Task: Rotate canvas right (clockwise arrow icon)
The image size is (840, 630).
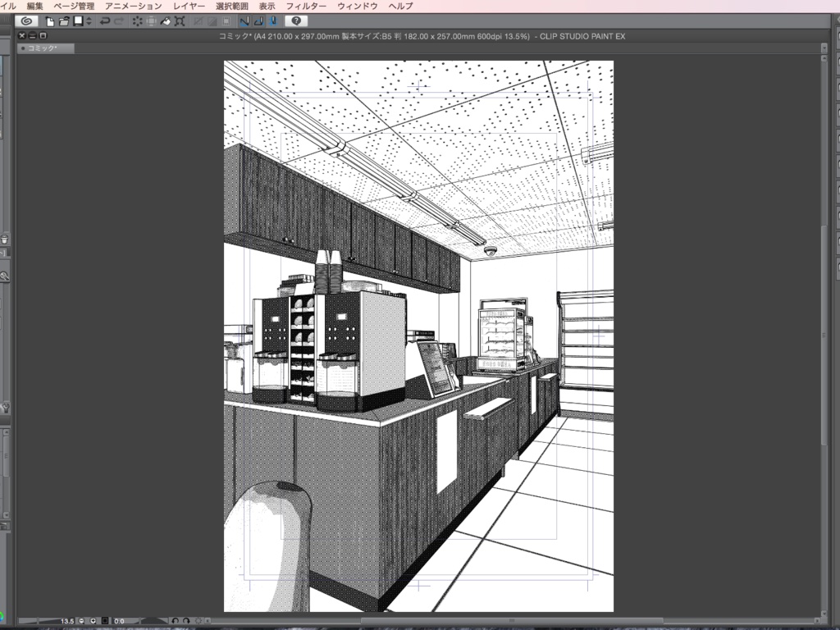Action: tap(186, 621)
